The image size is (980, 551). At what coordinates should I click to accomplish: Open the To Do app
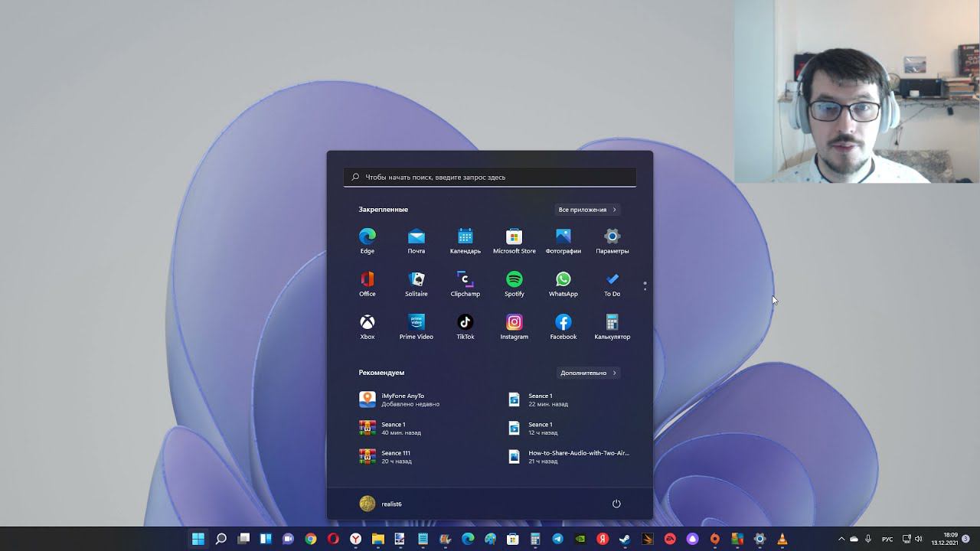(612, 284)
